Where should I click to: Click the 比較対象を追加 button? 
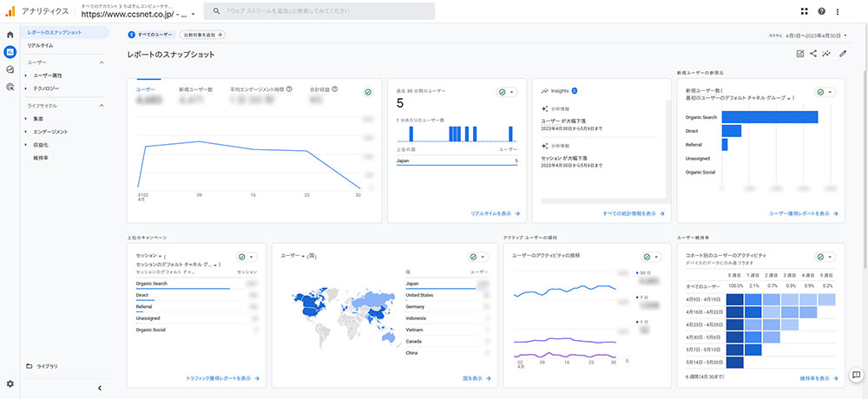202,35
